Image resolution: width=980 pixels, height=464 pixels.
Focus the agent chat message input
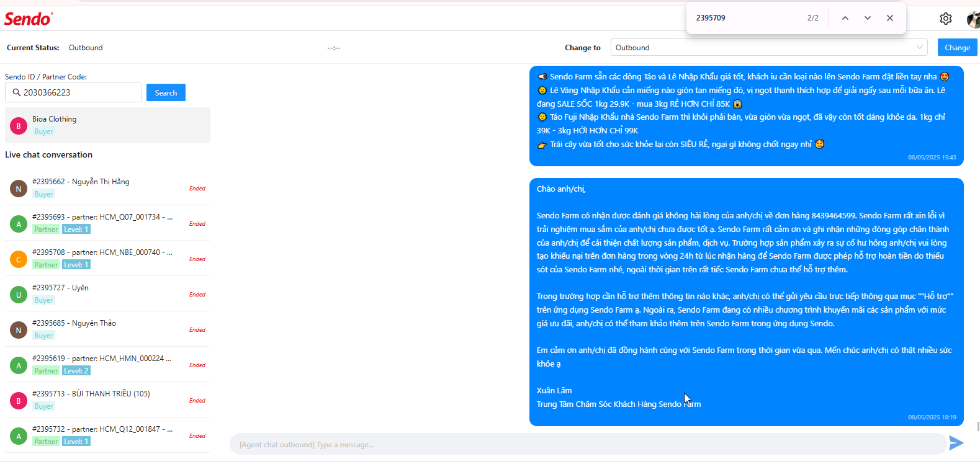(588, 444)
